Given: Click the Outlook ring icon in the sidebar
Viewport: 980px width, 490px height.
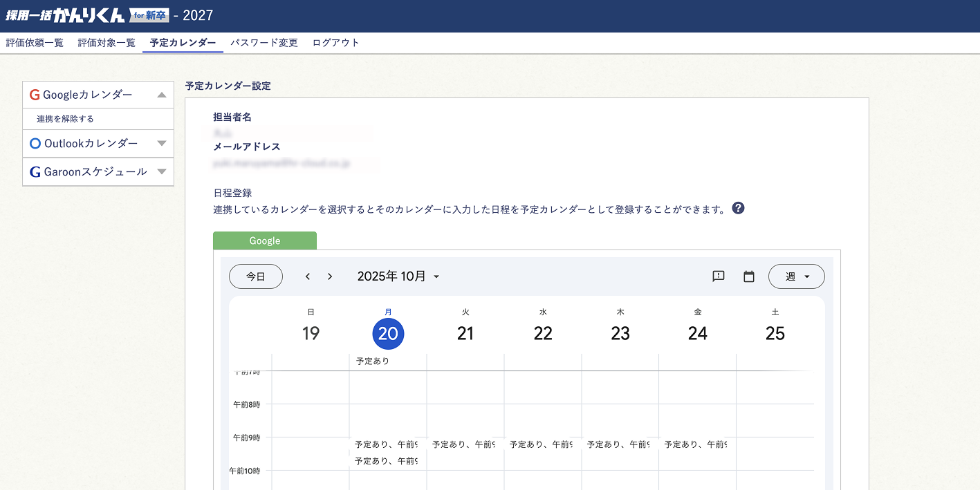Looking at the screenshot, I should 35,143.
